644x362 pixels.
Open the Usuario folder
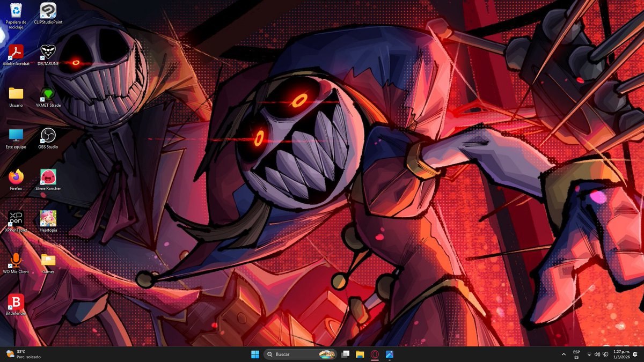[16, 97]
